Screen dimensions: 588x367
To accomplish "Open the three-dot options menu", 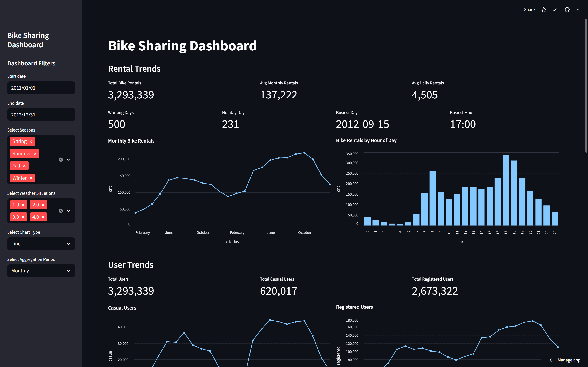I will coord(578,9).
